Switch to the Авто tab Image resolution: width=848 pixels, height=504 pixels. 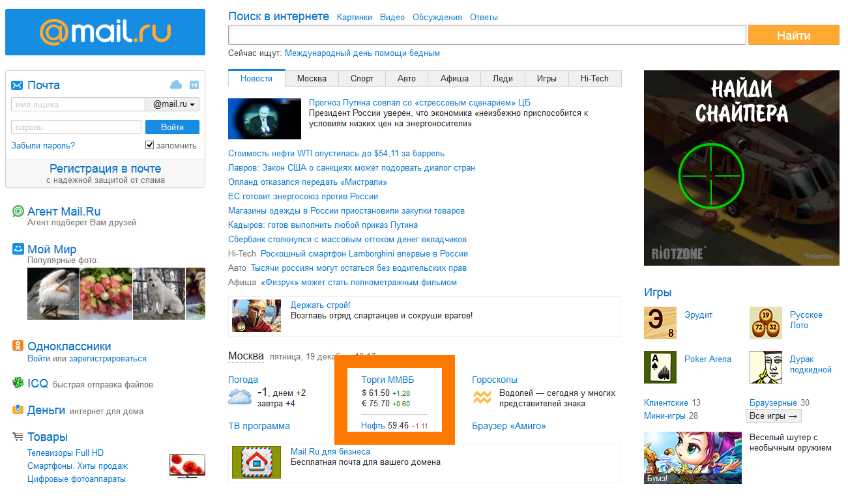[x=407, y=78]
